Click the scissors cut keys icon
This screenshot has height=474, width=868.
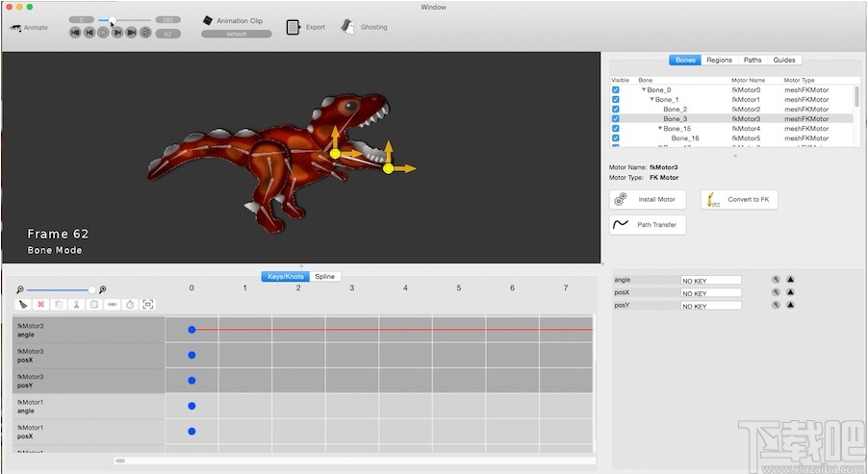76,305
